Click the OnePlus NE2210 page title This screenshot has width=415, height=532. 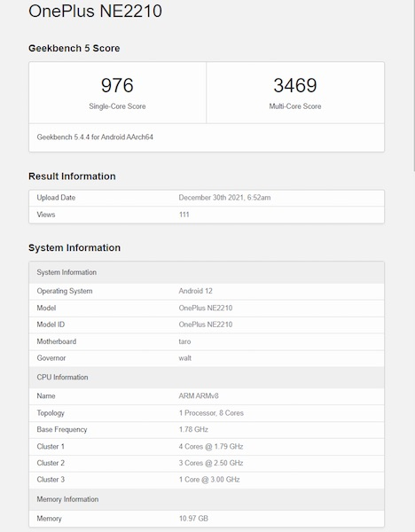pyautogui.click(x=96, y=11)
